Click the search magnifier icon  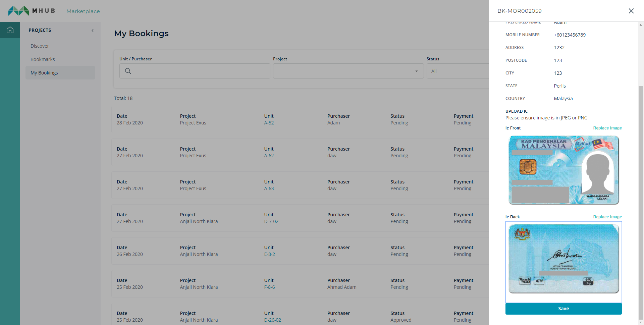click(x=128, y=71)
